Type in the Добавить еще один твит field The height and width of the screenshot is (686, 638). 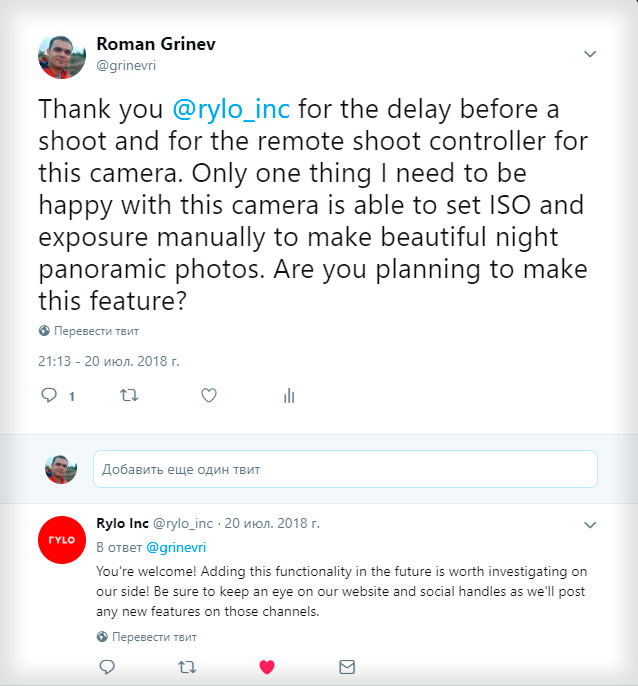point(345,468)
